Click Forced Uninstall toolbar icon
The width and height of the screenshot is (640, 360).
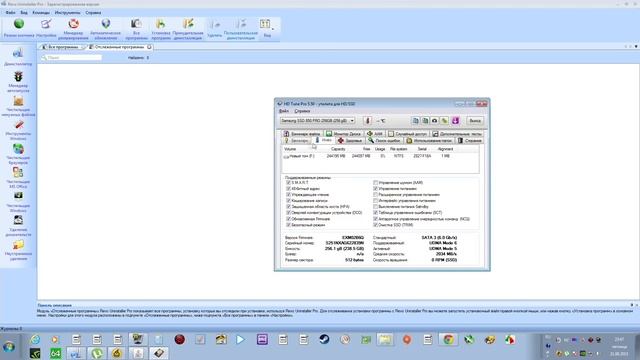[x=188, y=24]
